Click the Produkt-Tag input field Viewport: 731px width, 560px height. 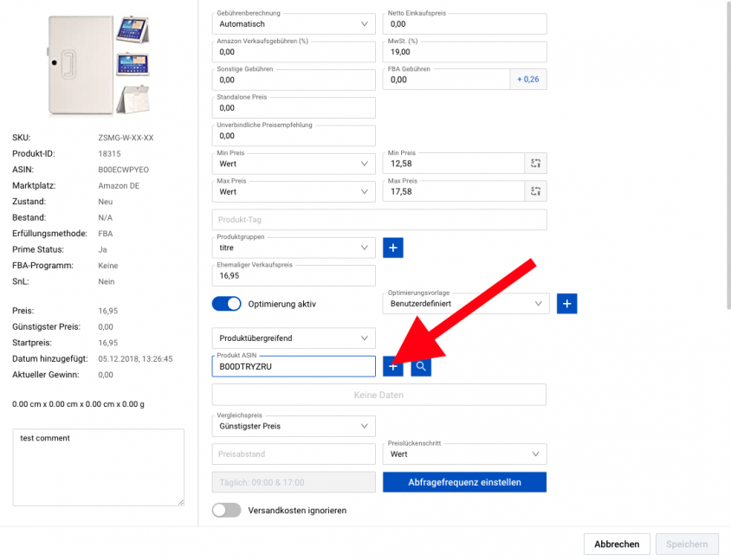coord(379,220)
